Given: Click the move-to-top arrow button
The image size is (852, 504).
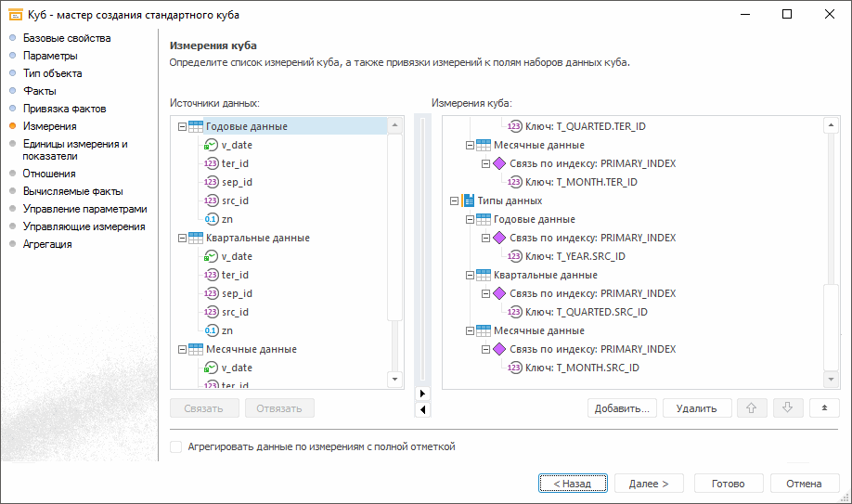Looking at the screenshot, I should [x=824, y=407].
